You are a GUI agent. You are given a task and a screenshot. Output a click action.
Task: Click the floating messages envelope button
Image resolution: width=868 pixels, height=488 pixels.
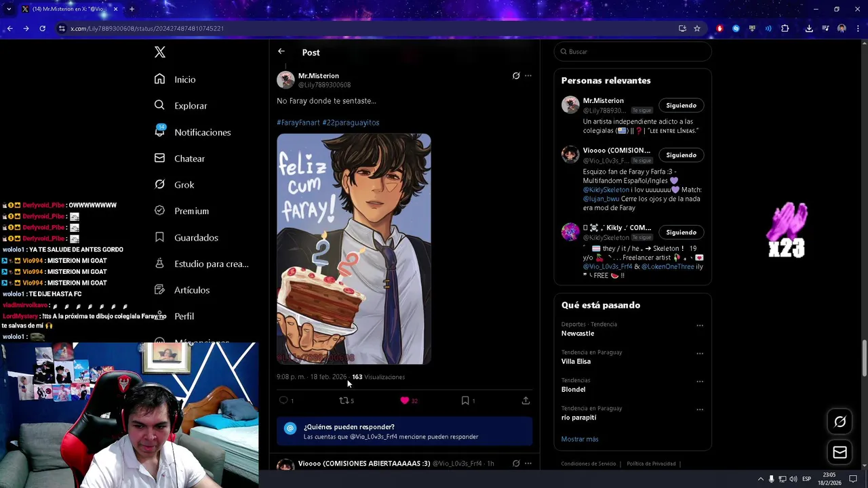pyautogui.click(x=840, y=453)
